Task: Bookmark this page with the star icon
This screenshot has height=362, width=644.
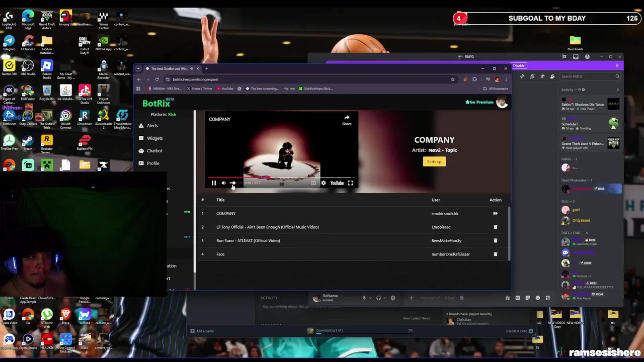Action: click(x=452, y=79)
